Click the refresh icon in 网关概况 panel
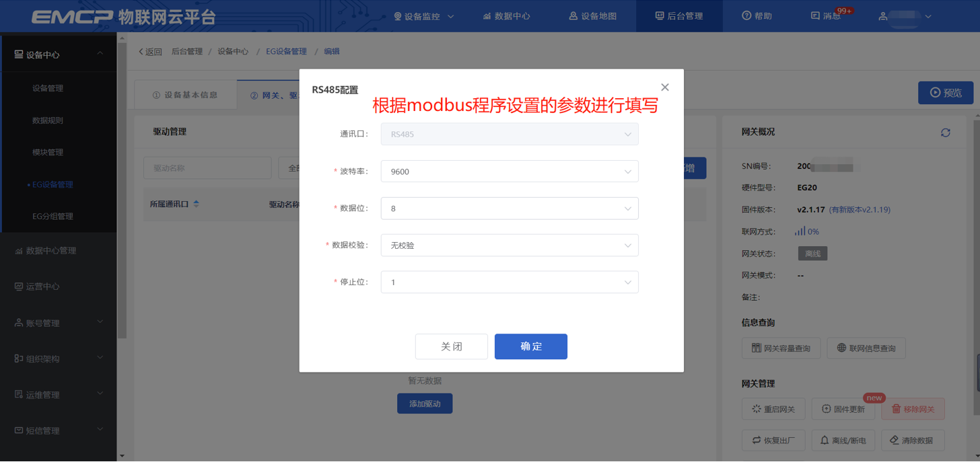Screen dimensions: 980x462 (945, 132)
